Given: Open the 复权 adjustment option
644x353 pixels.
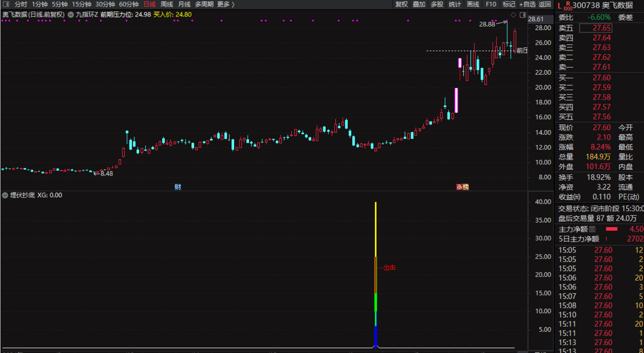Looking at the screenshot, I should click(x=401, y=5).
